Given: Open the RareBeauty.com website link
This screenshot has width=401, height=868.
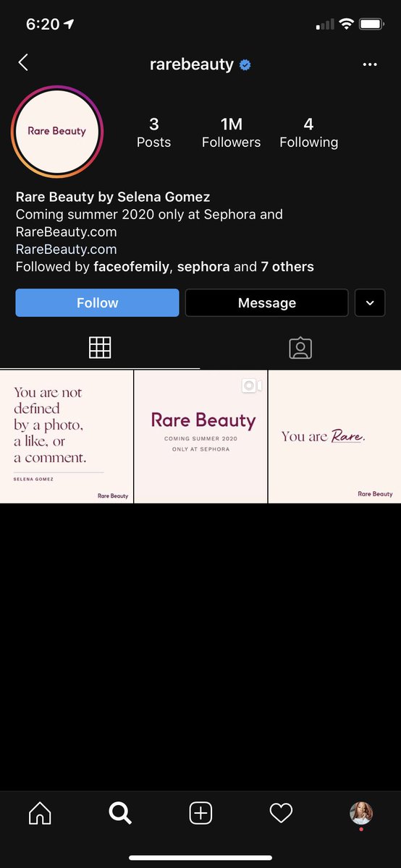Looking at the screenshot, I should pos(66,250).
